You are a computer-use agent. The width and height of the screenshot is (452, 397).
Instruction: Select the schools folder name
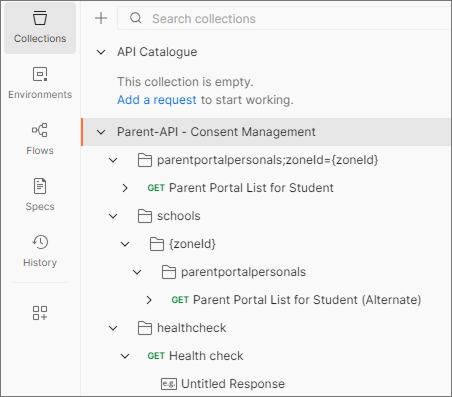click(179, 216)
